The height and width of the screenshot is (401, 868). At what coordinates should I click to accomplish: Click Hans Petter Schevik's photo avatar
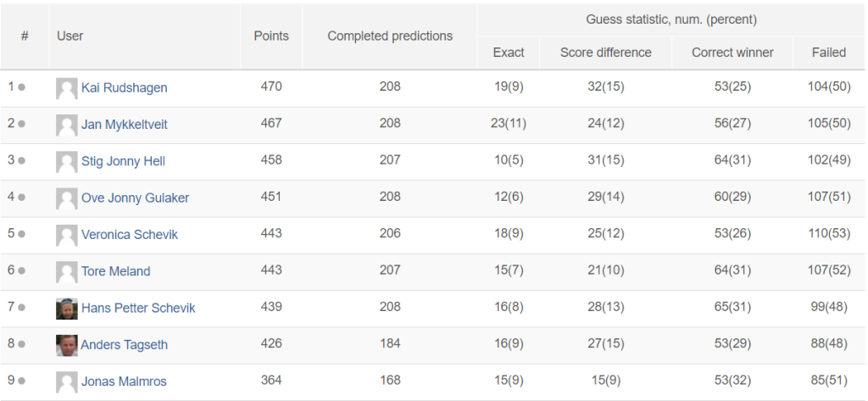(x=66, y=309)
